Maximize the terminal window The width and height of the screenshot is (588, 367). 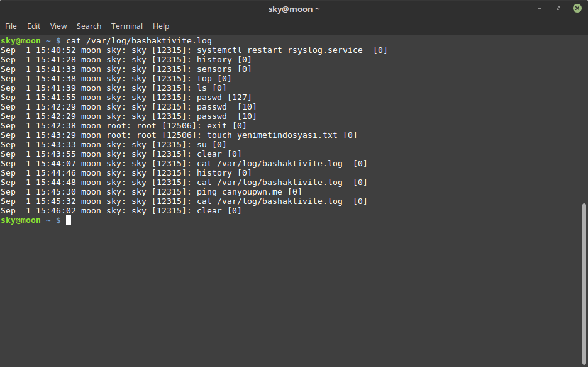tap(558, 8)
